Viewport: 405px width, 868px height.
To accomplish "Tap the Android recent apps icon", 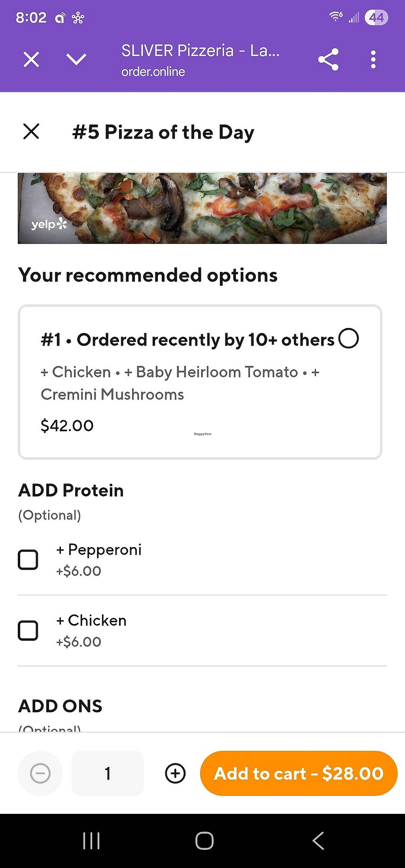I will click(x=91, y=840).
